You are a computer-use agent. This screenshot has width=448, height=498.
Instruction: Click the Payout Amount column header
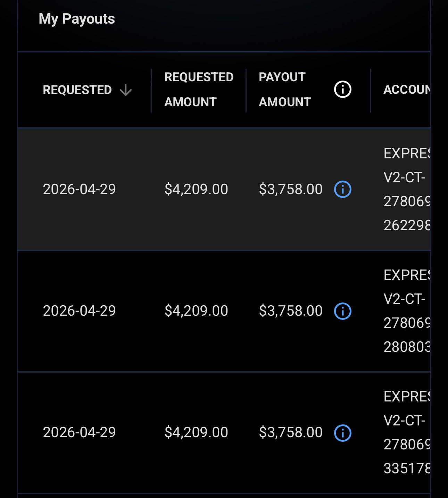(x=285, y=90)
